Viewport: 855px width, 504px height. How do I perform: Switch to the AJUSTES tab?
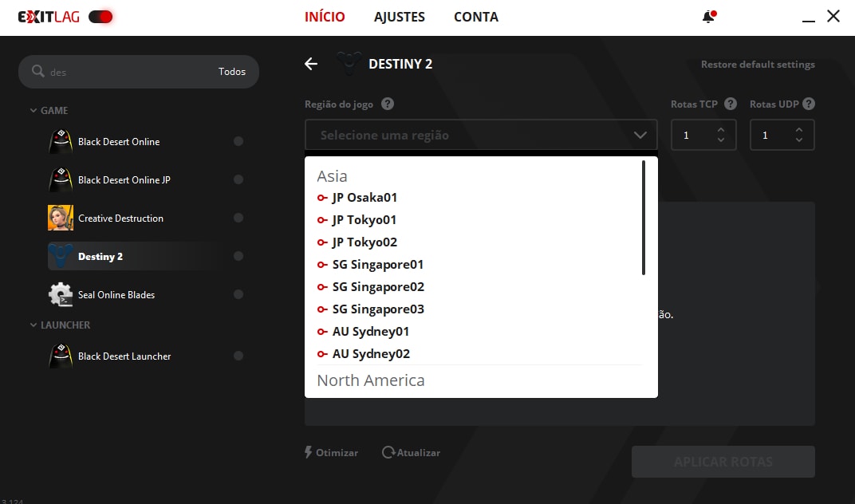tap(400, 17)
